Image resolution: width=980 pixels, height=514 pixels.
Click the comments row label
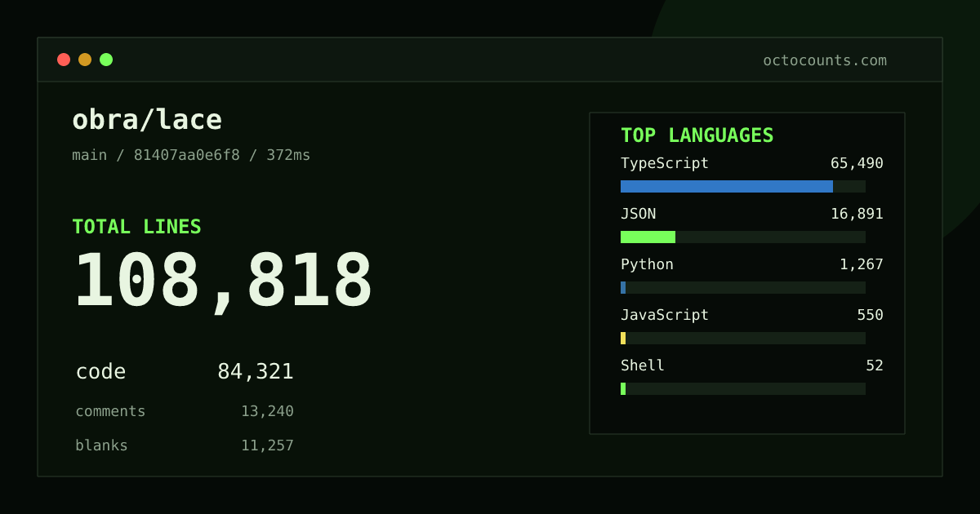[110, 411]
